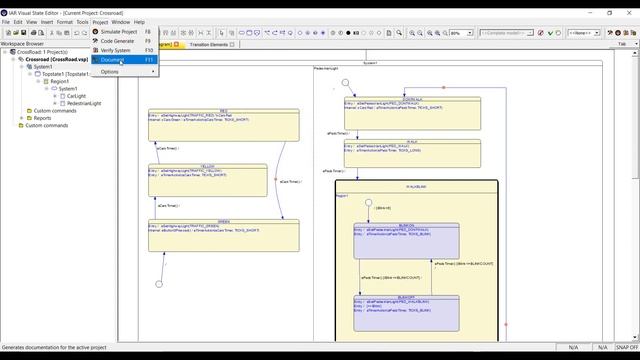The height and width of the screenshot is (360, 640).
Task: Open the Help menu
Action: click(x=139, y=22)
